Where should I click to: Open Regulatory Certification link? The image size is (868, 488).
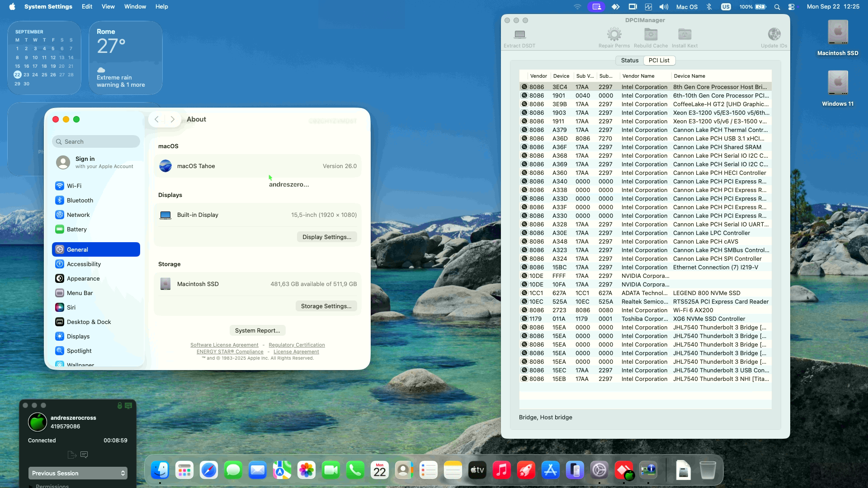click(x=297, y=345)
